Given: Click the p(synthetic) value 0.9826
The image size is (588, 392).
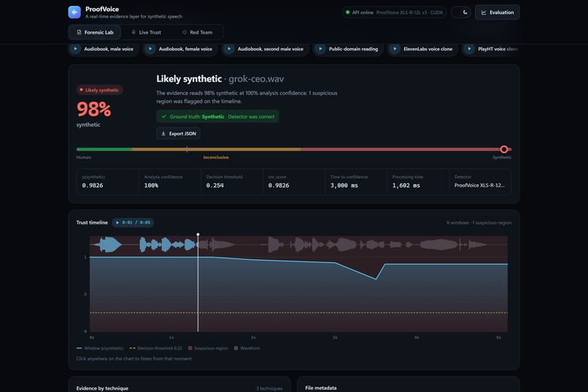Looking at the screenshot, I should pos(93,185).
